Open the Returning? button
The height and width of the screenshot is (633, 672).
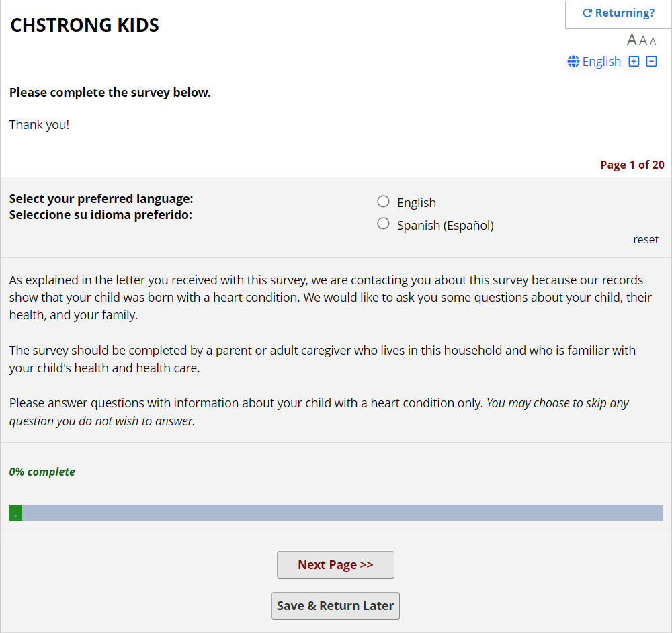618,13
